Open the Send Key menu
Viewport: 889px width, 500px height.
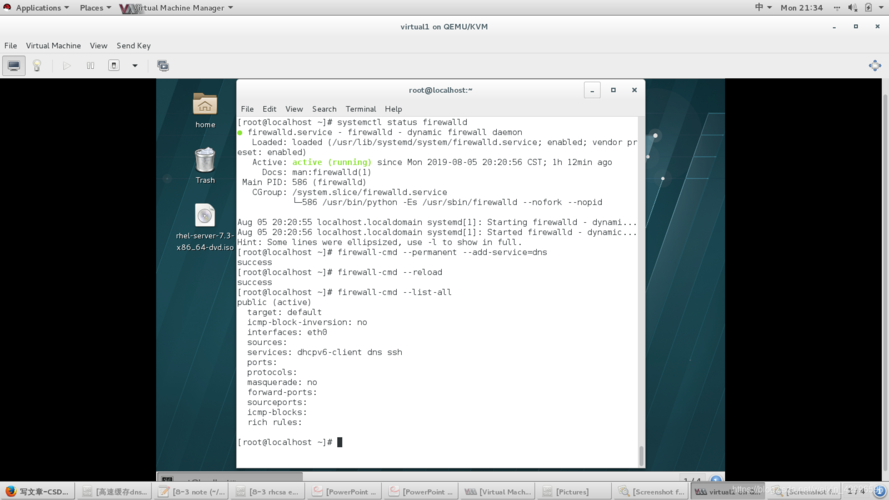tap(133, 45)
